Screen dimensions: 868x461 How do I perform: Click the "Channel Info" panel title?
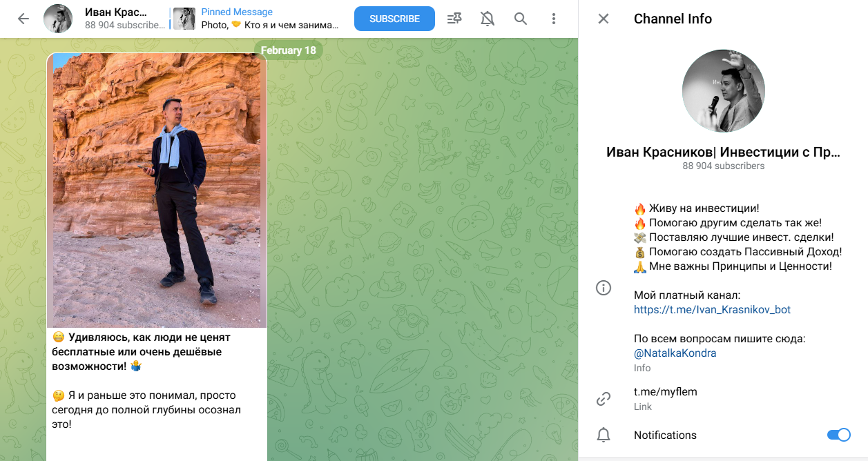(x=673, y=19)
